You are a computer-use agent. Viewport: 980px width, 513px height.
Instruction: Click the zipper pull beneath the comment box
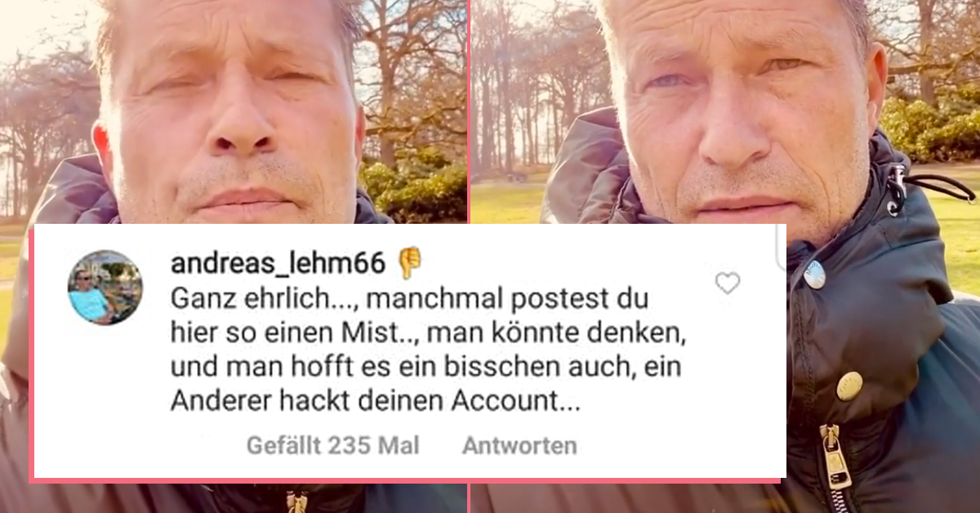pyautogui.click(x=296, y=501)
